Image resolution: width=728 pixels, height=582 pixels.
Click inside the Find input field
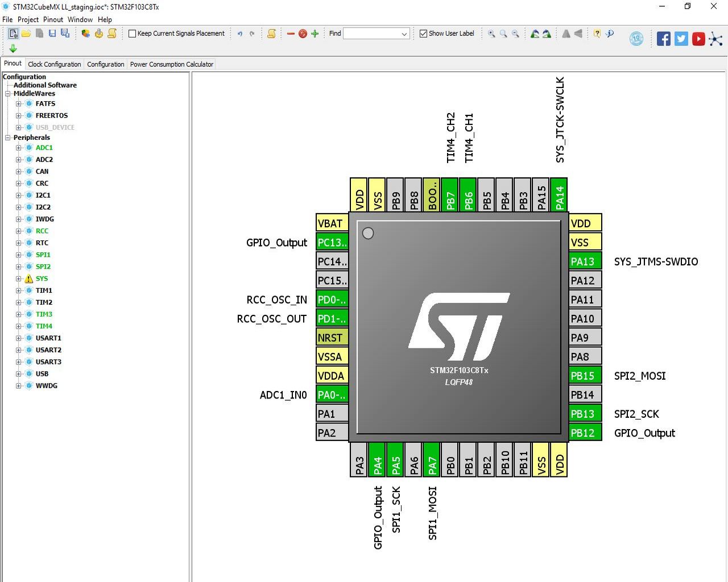coord(372,34)
